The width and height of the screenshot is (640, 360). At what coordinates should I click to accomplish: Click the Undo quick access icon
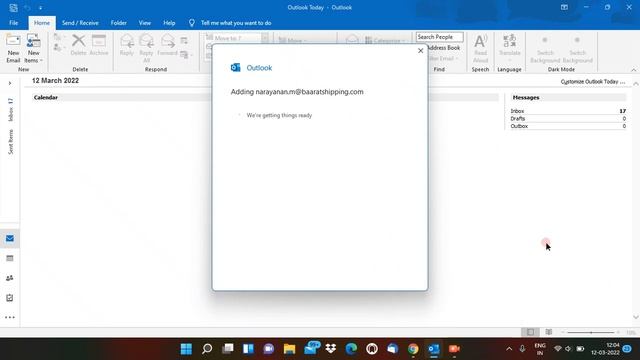(x=27, y=7)
